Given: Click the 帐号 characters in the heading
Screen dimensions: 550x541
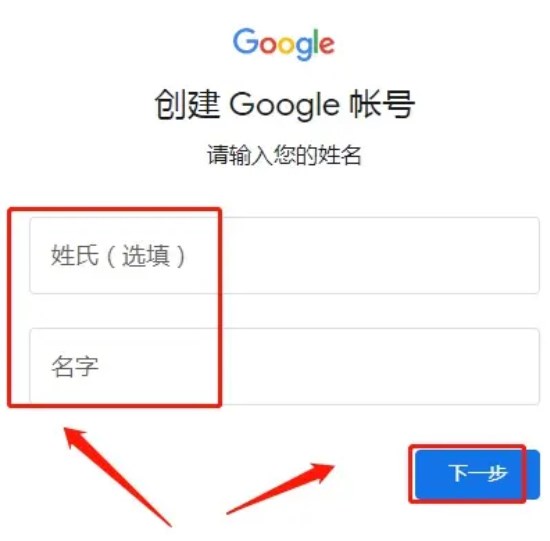Looking at the screenshot, I should tap(383, 104).
